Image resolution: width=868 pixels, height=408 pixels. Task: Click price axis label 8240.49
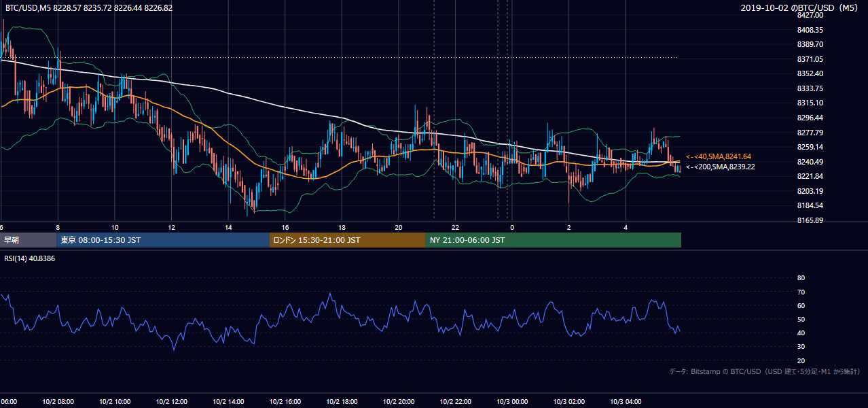(x=810, y=162)
